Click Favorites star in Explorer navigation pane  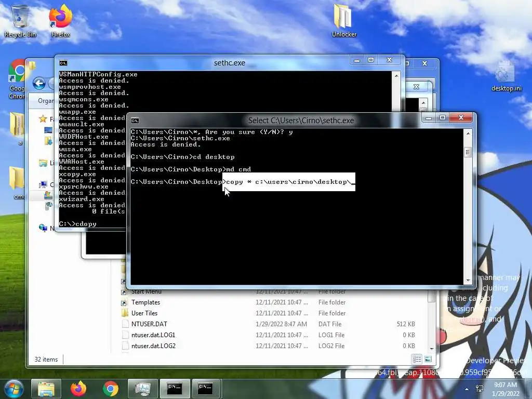click(43, 119)
